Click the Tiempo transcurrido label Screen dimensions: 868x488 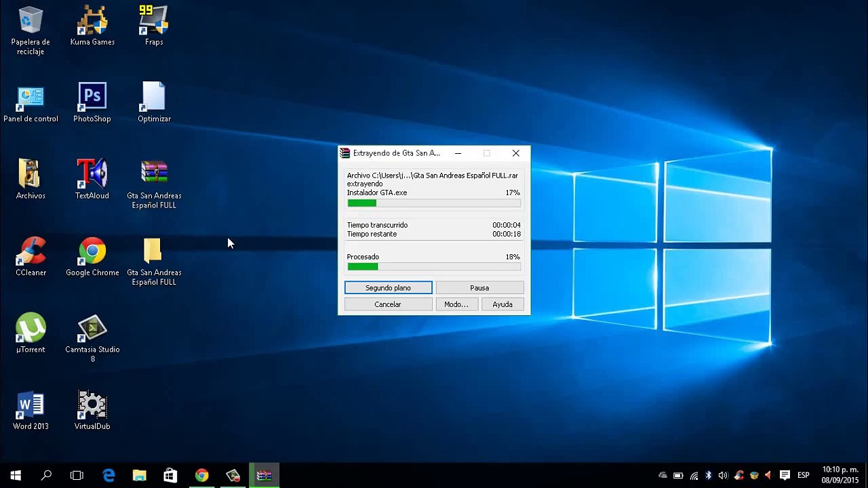click(x=377, y=225)
